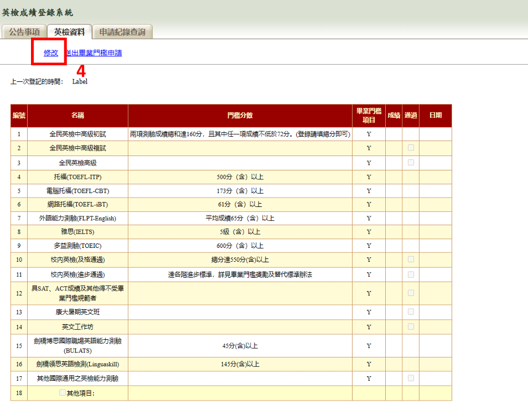Select the 托福(TOEFL-ITP) name cell
This screenshot has width=528, height=420.
(77, 177)
